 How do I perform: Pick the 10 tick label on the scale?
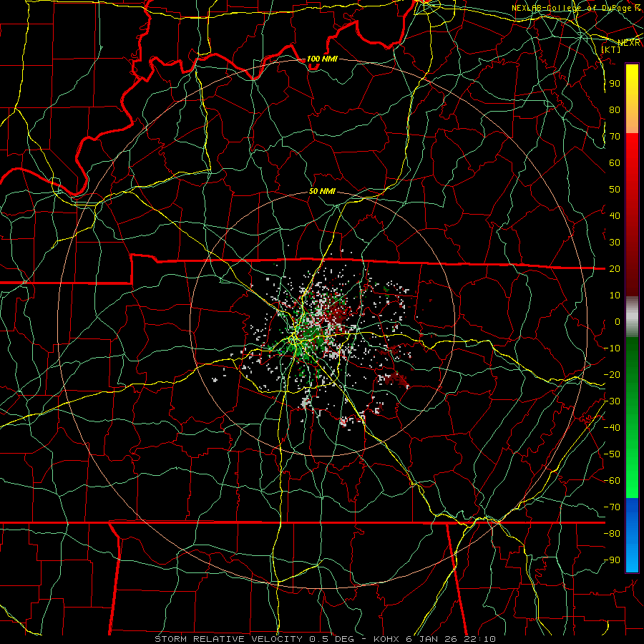pyautogui.click(x=615, y=296)
